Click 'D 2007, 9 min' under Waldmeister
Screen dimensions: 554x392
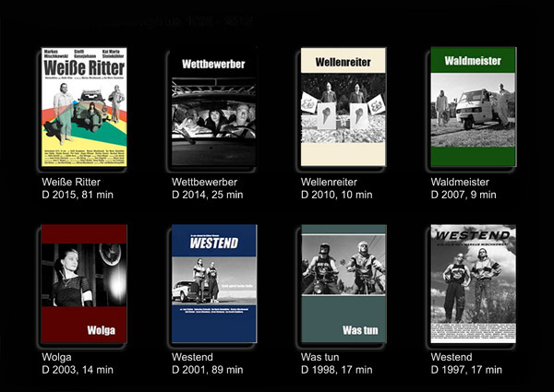coord(464,195)
